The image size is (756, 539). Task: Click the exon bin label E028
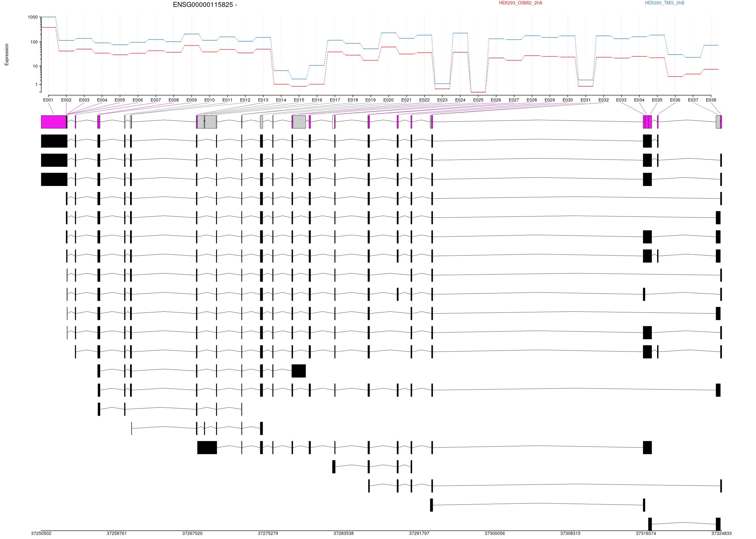(532, 100)
